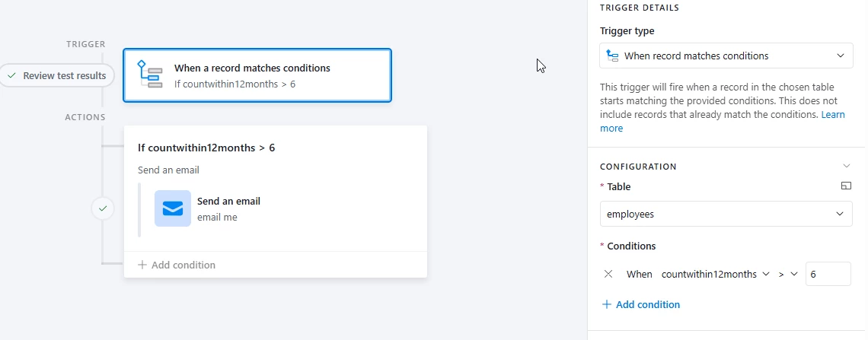
Task: Click the trigger type icon in the dropdown field
Action: point(612,56)
